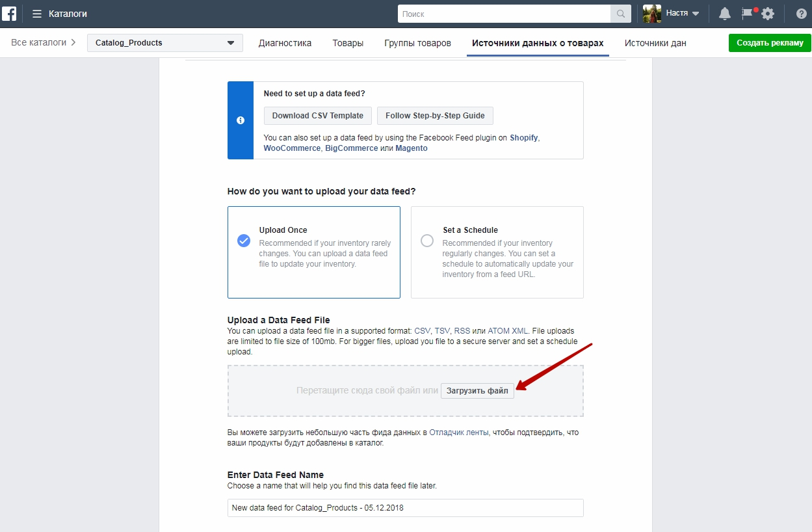
Task: Click the Facebook logo icon
Action: tap(9, 14)
